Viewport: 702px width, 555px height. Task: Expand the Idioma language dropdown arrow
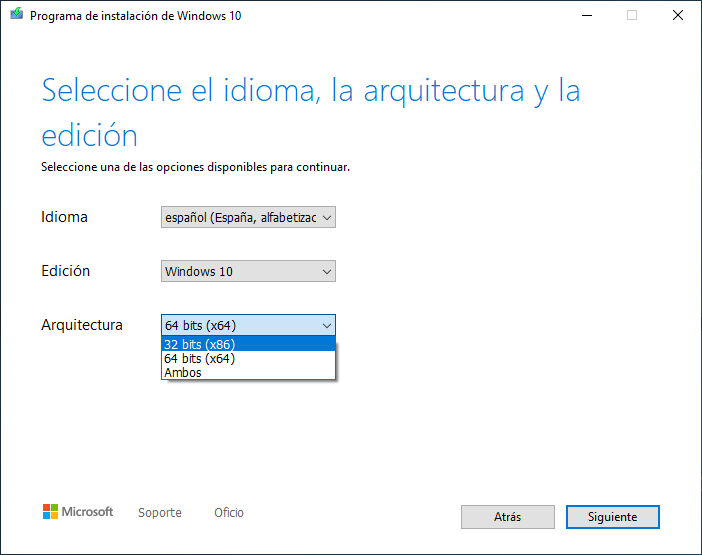(x=328, y=217)
